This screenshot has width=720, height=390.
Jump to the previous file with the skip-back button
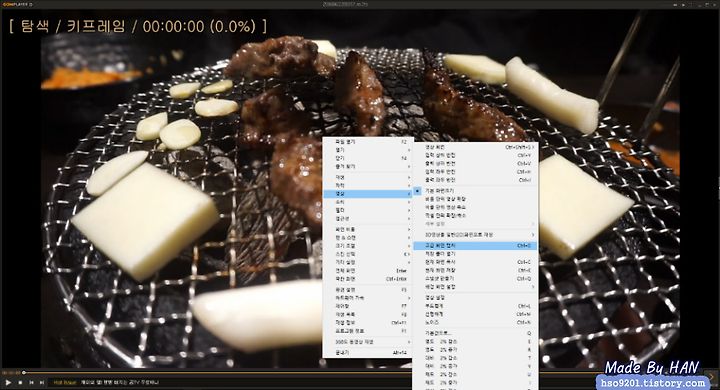tap(31, 382)
